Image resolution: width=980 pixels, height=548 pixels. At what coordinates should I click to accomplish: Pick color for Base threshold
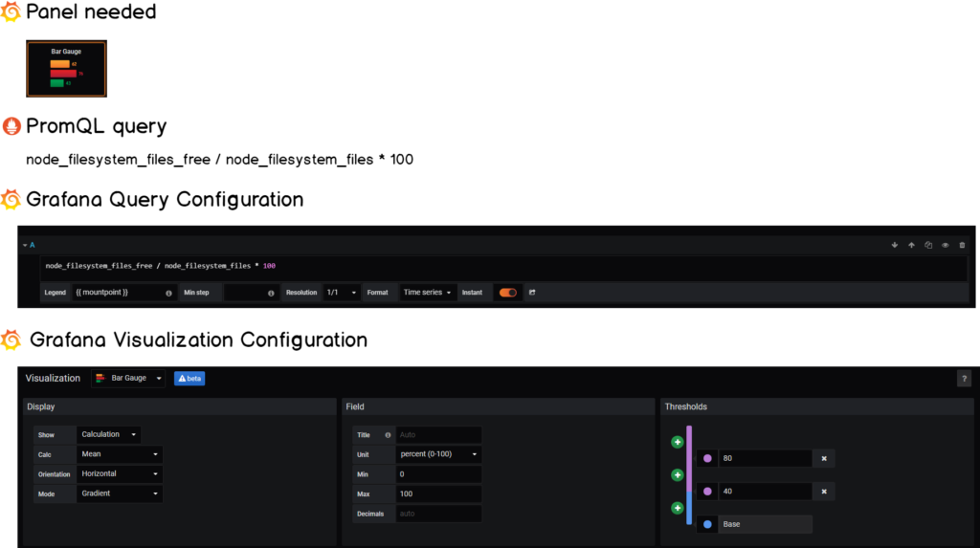click(x=707, y=524)
